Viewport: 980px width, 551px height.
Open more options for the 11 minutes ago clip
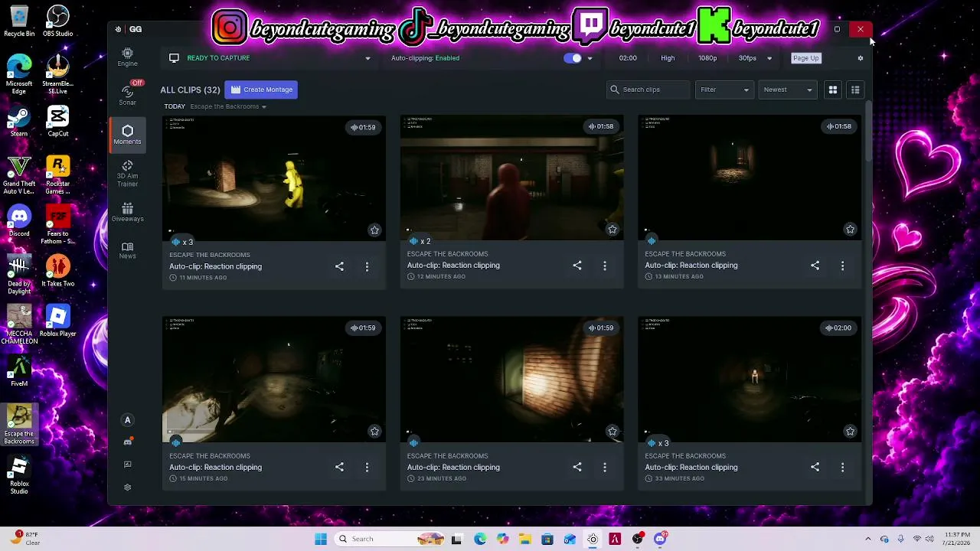pyautogui.click(x=367, y=266)
